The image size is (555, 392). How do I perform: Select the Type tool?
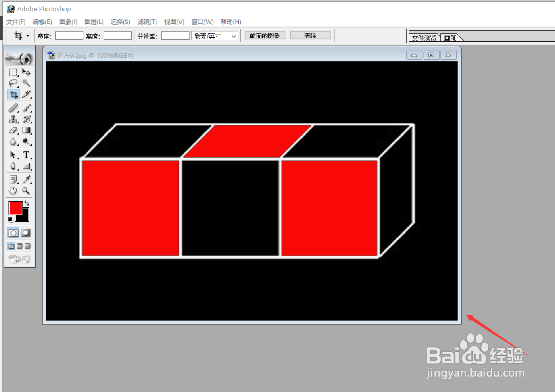pyautogui.click(x=26, y=155)
